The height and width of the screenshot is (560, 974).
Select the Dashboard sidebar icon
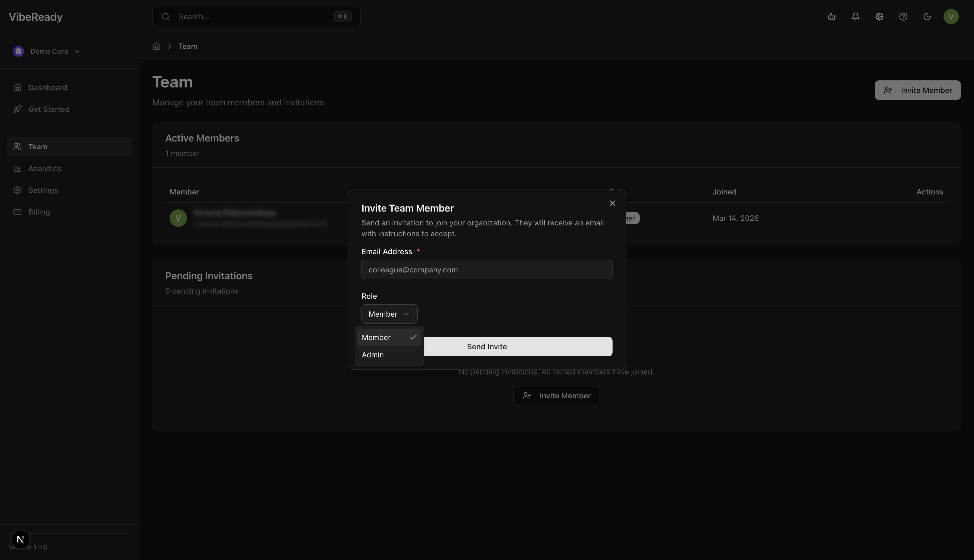[18, 87]
